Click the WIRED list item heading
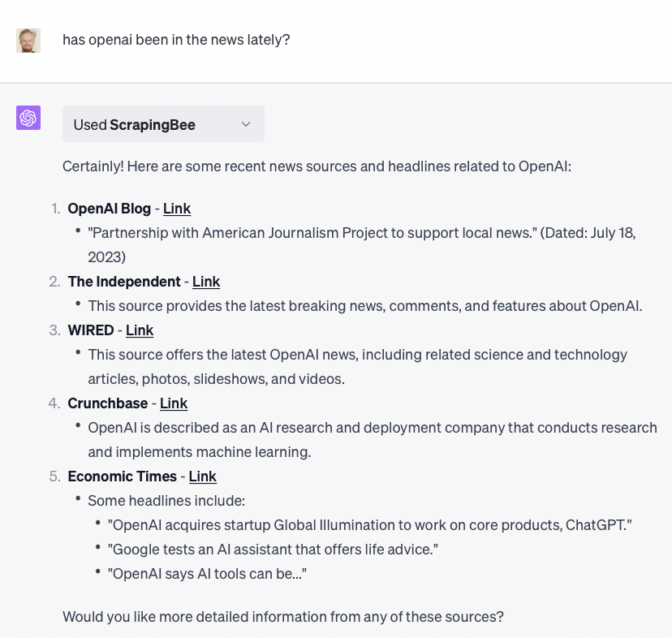The width and height of the screenshot is (672, 638). click(x=91, y=330)
